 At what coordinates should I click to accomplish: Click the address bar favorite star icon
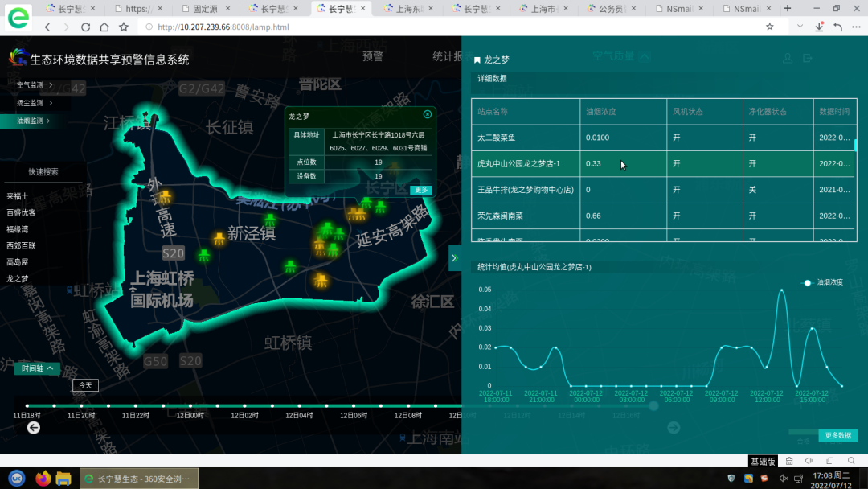(769, 27)
